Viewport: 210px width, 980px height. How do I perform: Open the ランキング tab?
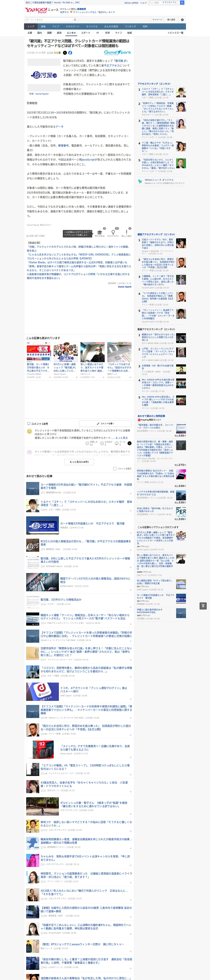click(131, 27)
